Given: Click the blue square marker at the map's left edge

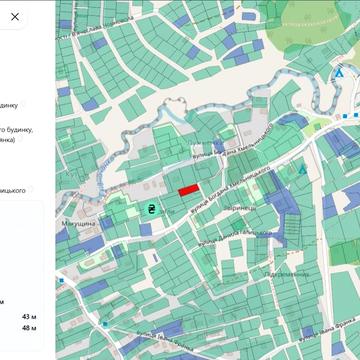Looking at the screenshot, I should tap(61, 281).
